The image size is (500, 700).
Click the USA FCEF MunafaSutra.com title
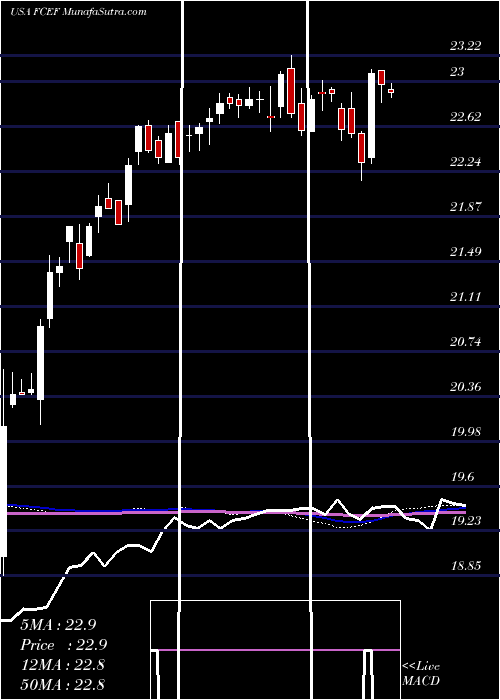pyautogui.click(x=78, y=11)
